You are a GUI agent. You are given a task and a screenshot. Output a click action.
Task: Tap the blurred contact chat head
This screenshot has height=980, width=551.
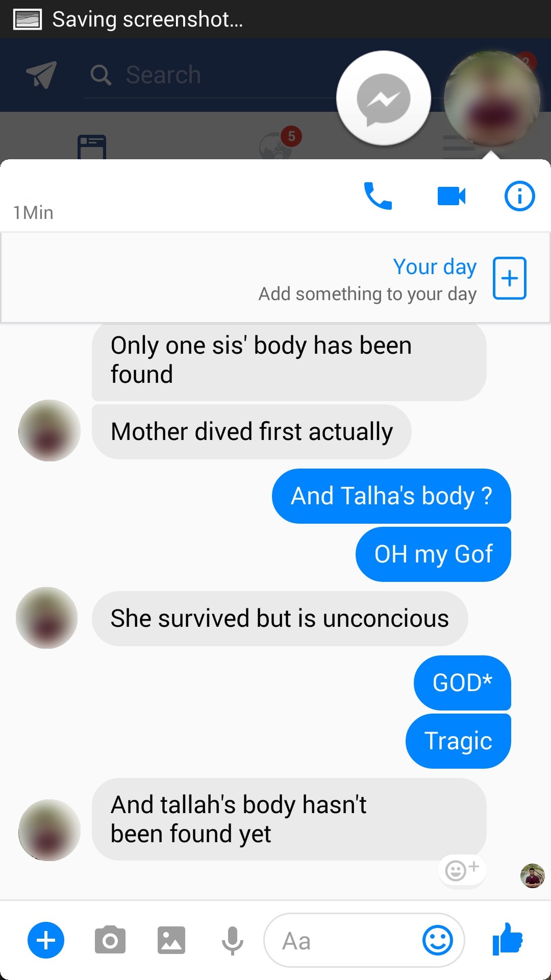[492, 99]
